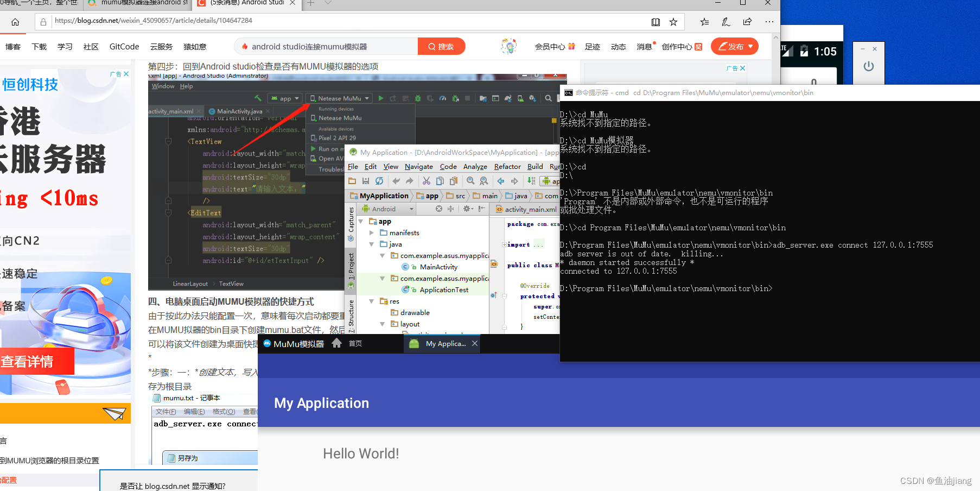Viewport: 980px width, 491px height.
Task: Expand the folded import block
Action: click(505, 245)
